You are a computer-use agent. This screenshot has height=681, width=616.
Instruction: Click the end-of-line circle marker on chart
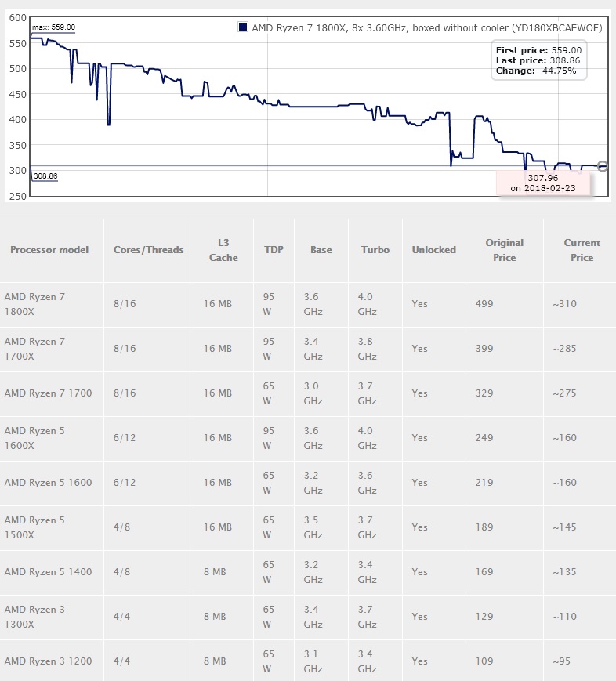click(602, 166)
